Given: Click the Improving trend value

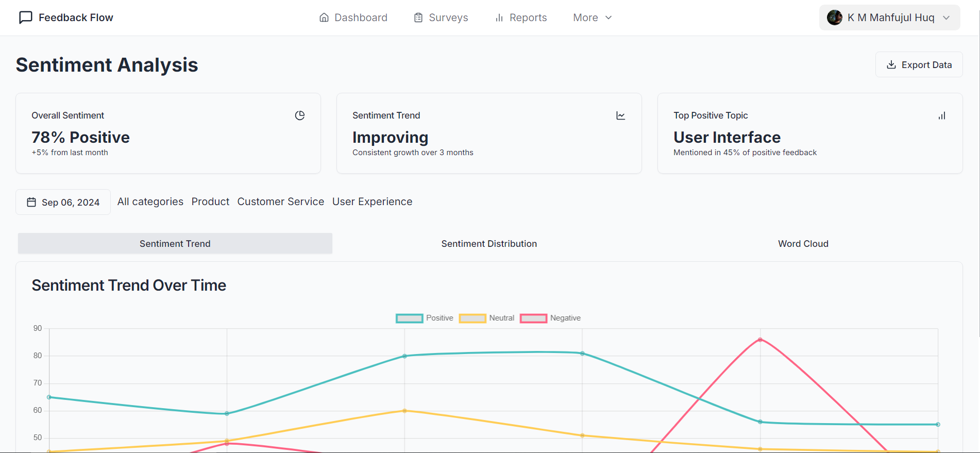Looking at the screenshot, I should click(x=390, y=138).
